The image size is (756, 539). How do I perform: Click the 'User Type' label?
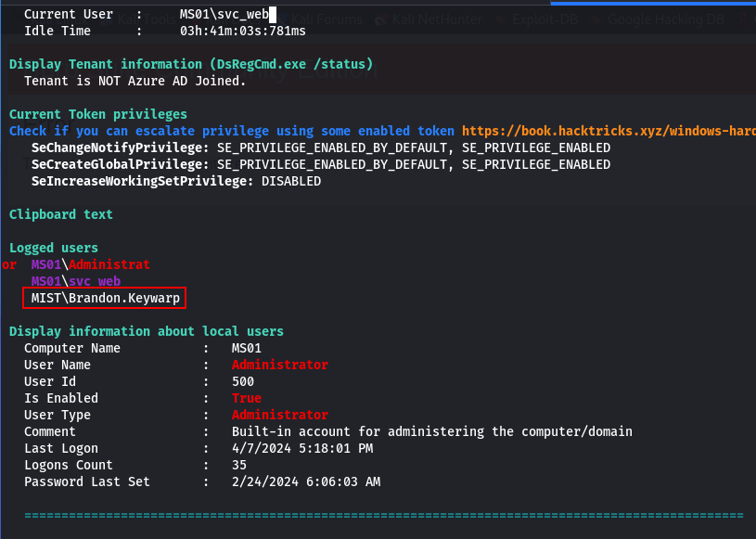pyautogui.click(x=58, y=415)
